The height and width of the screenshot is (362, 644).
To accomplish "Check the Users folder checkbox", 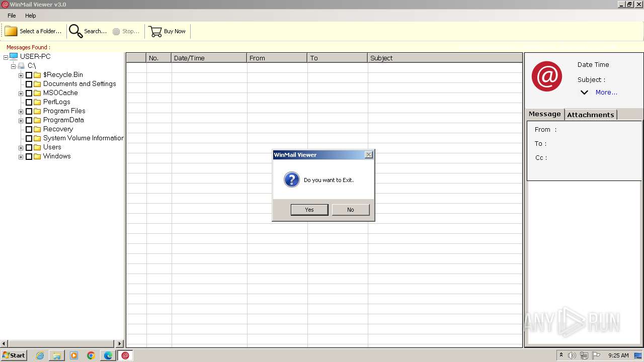I will point(29,148).
